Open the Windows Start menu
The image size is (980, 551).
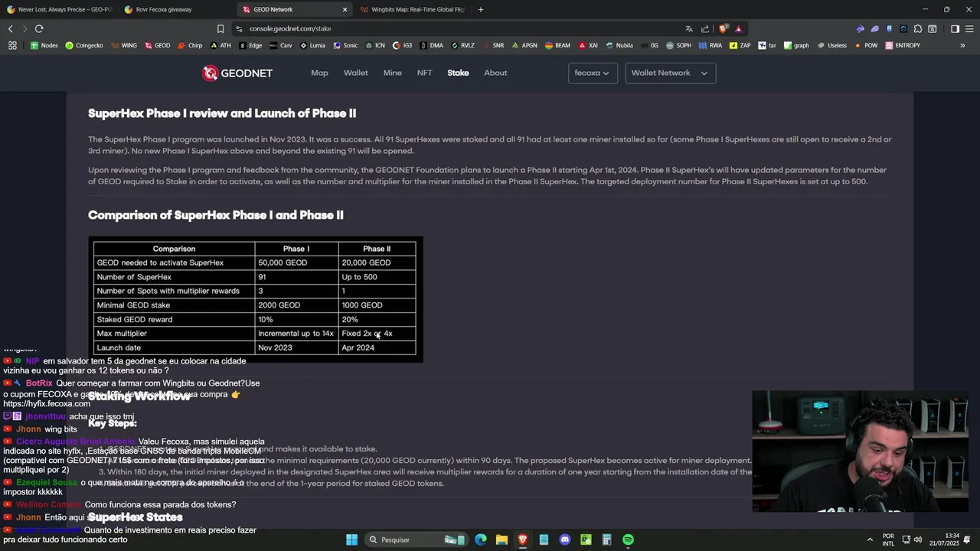tap(351, 540)
